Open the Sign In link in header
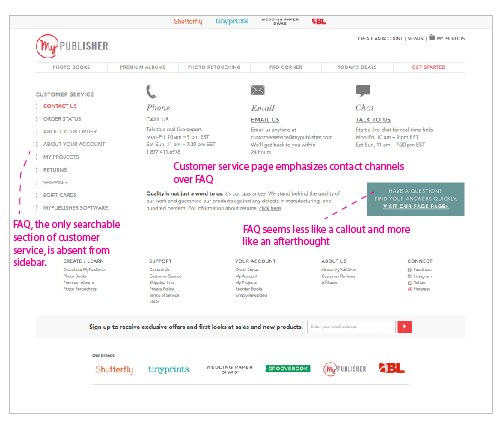 pos(416,38)
